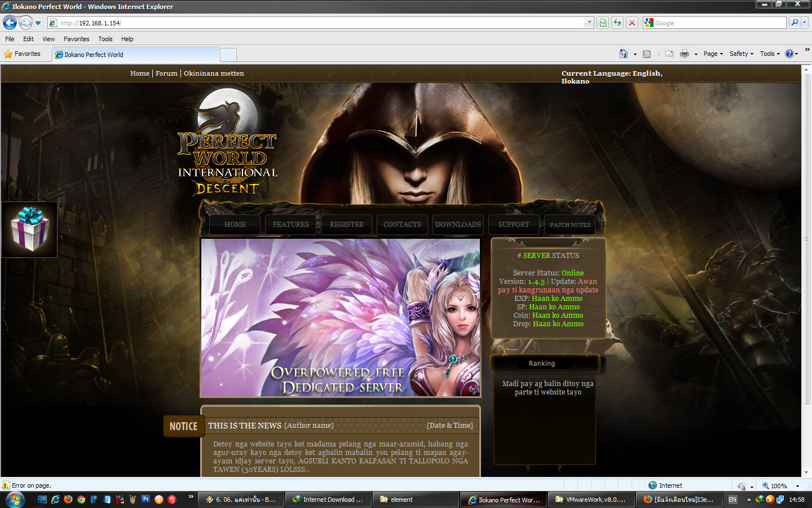Open the Recent Pages dropdown arrow
812x508 pixels.
[x=38, y=23]
